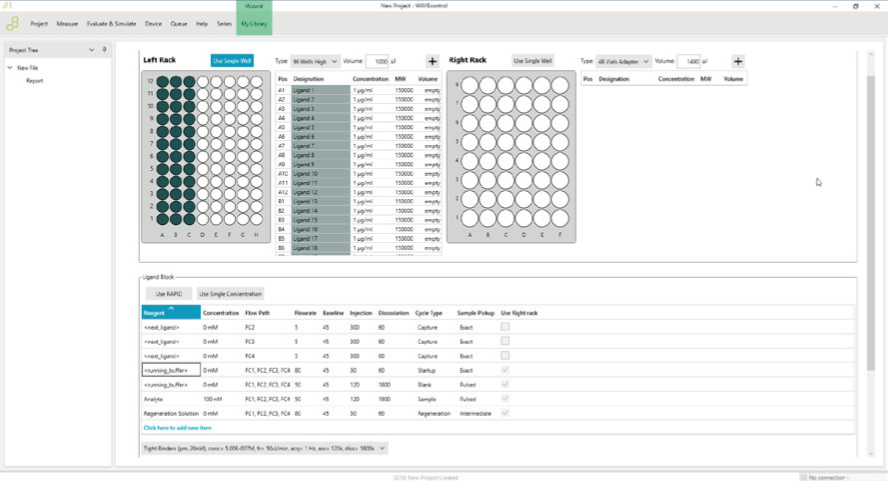Open the Evaluate & Simulate menu
The image size is (888, 481).
(x=112, y=24)
